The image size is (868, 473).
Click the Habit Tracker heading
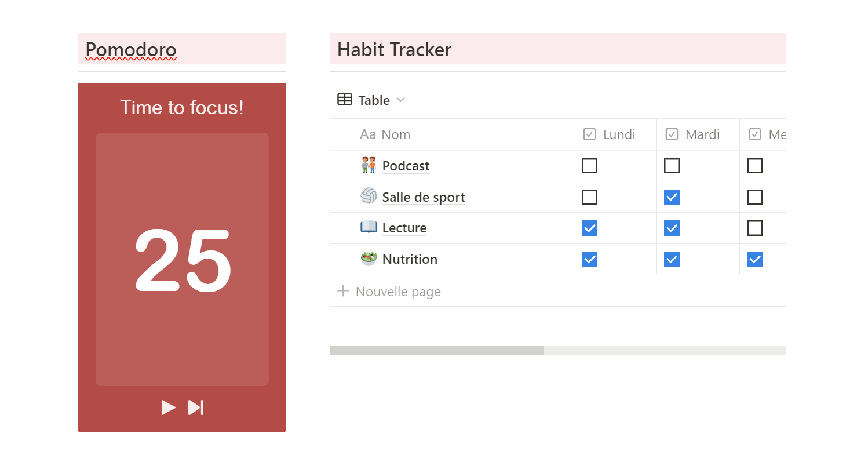(394, 50)
